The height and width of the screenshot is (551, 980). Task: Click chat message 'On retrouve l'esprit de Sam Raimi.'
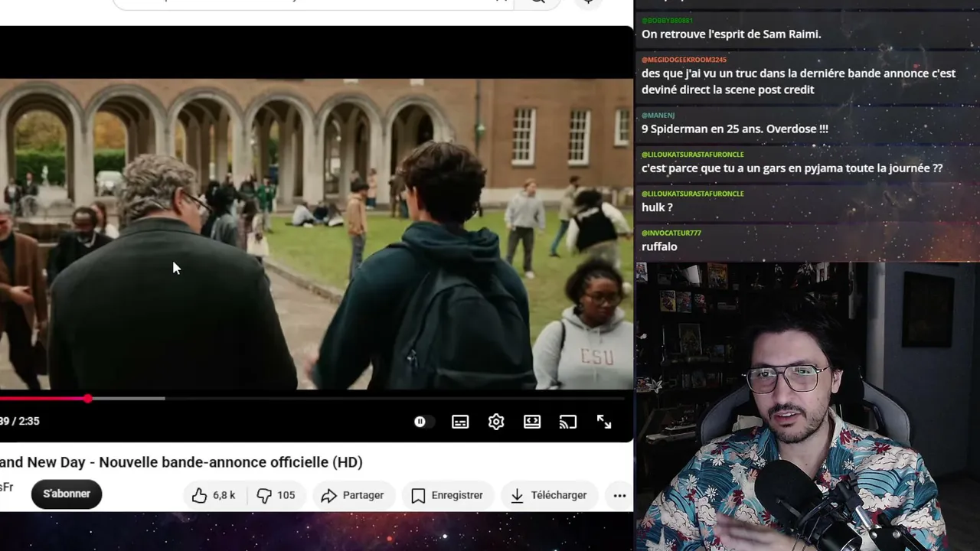pos(731,34)
